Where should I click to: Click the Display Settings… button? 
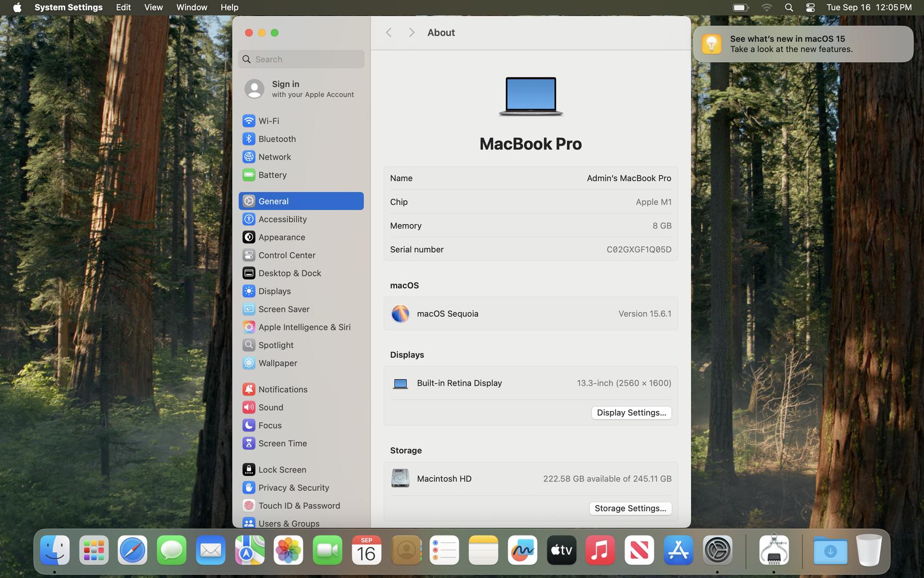click(x=632, y=413)
